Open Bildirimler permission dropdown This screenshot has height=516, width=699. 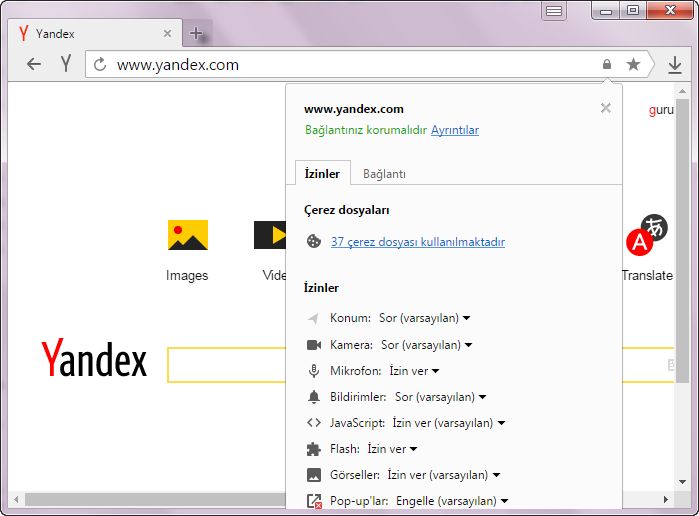440,397
